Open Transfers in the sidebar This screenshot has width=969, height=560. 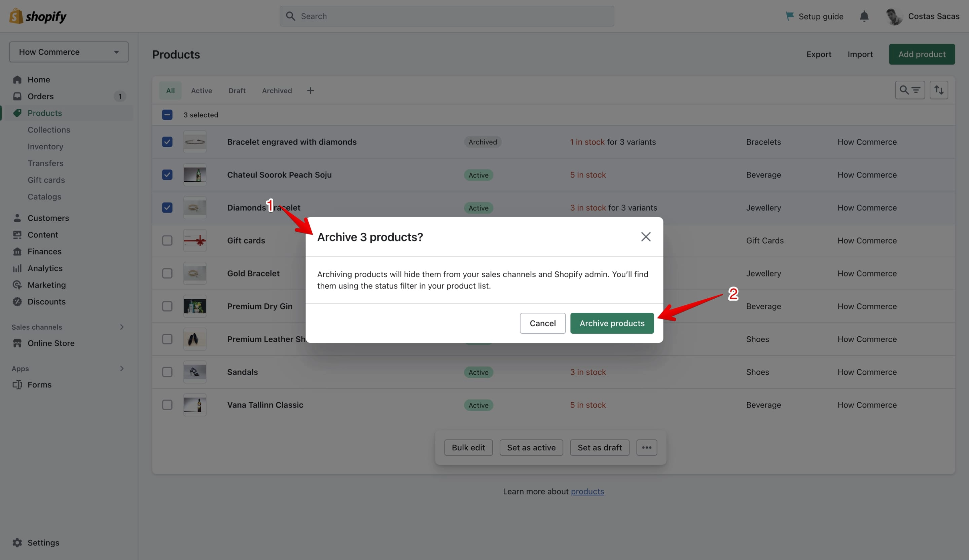pos(45,163)
